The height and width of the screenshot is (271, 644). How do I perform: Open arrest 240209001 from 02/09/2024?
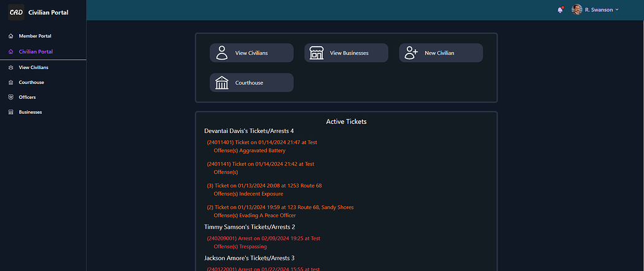click(x=263, y=238)
